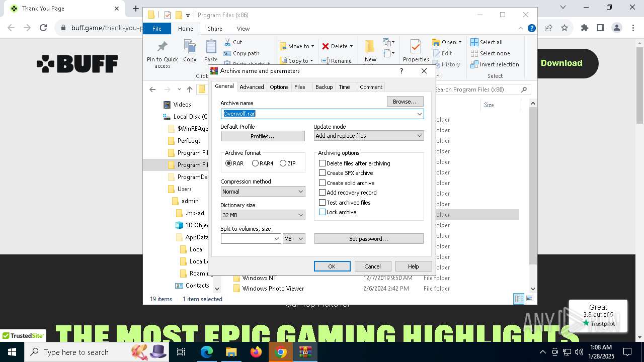This screenshot has height=362, width=644.
Task: Select RAR4 archive format
Action: [255, 163]
